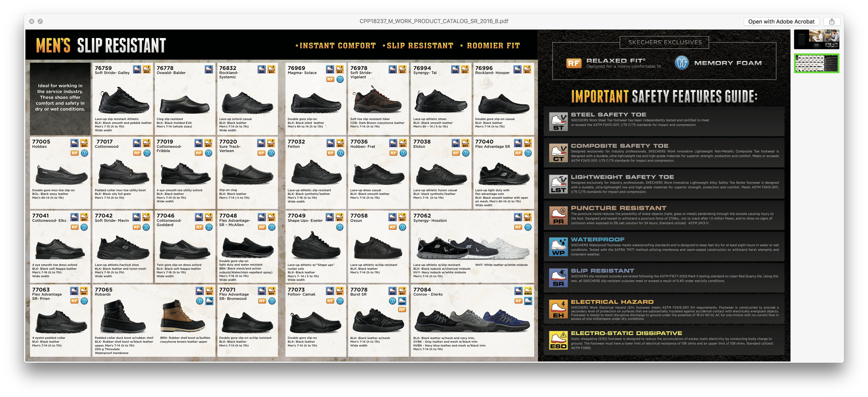Click the Composite Safety Toe CT icon

coord(558,153)
